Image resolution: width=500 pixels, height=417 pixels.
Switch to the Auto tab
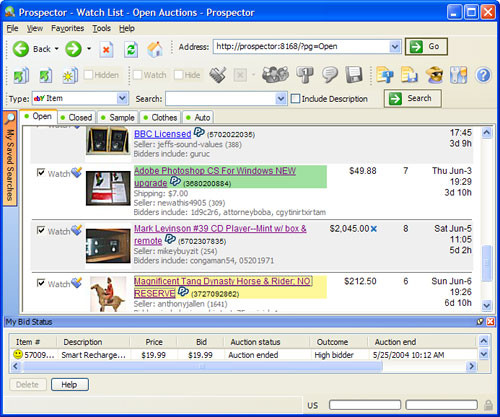click(198, 117)
